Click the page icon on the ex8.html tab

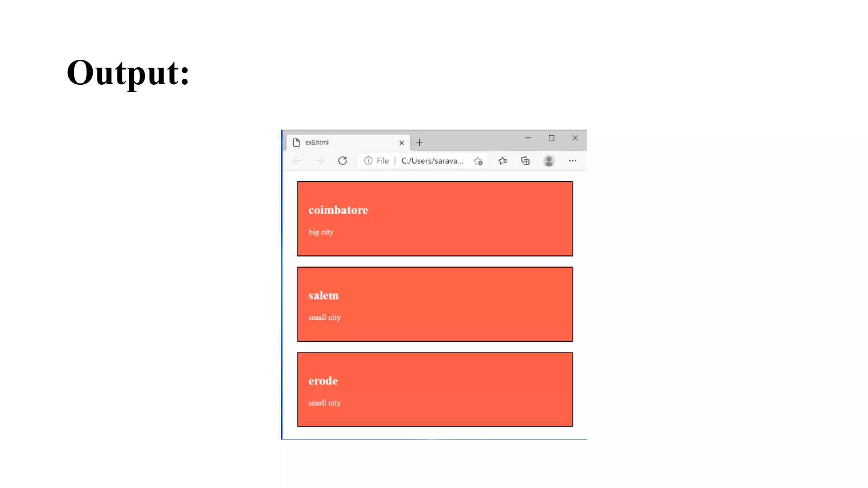297,142
